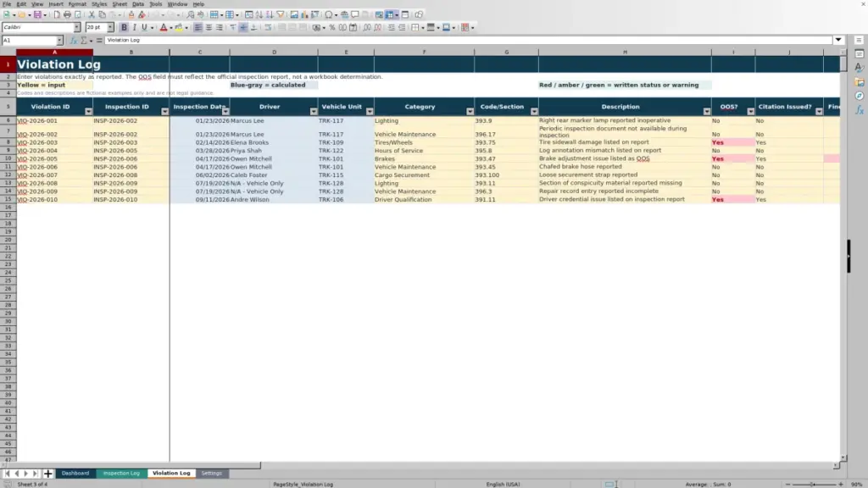Toggle Center Vertically alignment
The height and width of the screenshot is (488, 868).
pos(243,28)
